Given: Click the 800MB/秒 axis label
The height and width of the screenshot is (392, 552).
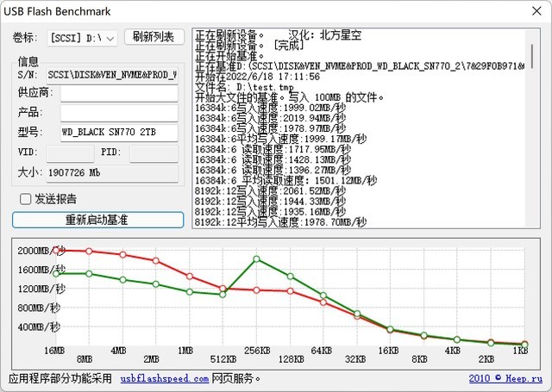Looking at the screenshot, I should pos(39,308).
